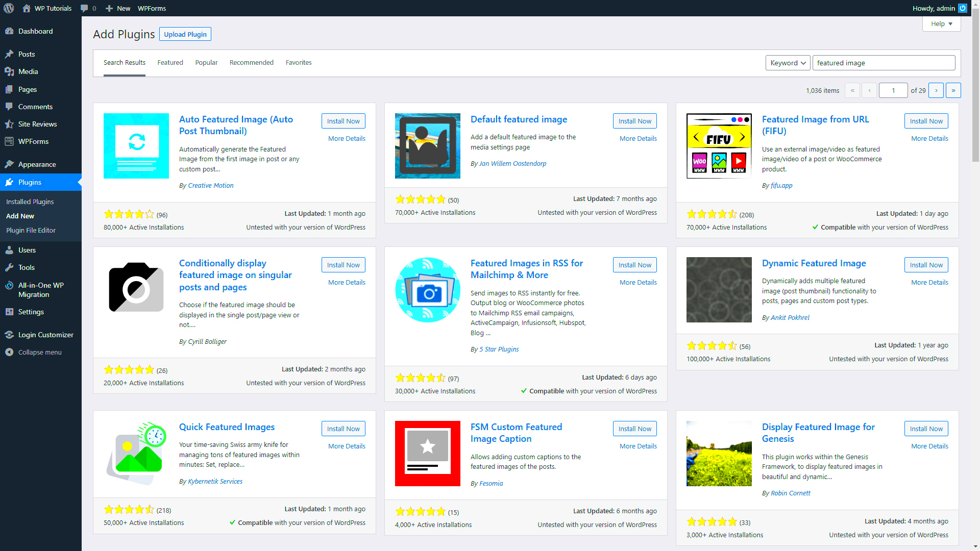Click the Settings menu icon
Viewport: 980px width, 551px height.
(x=9, y=312)
